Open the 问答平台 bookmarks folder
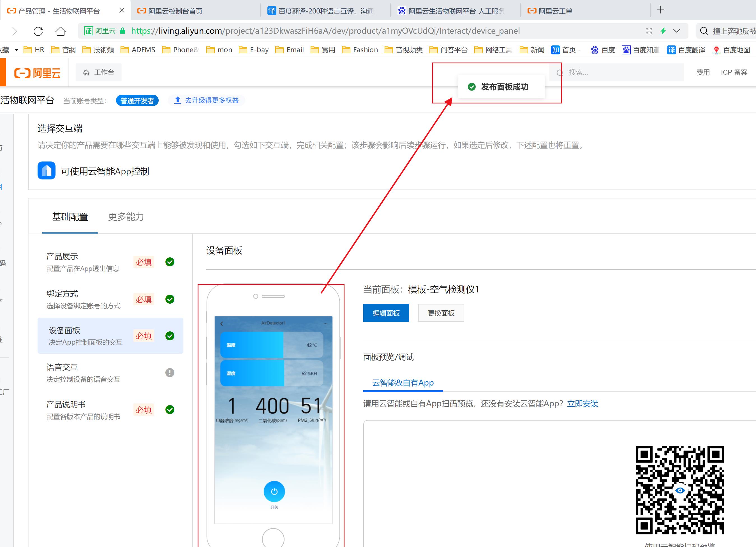Image resolution: width=756 pixels, height=547 pixels. pos(448,50)
